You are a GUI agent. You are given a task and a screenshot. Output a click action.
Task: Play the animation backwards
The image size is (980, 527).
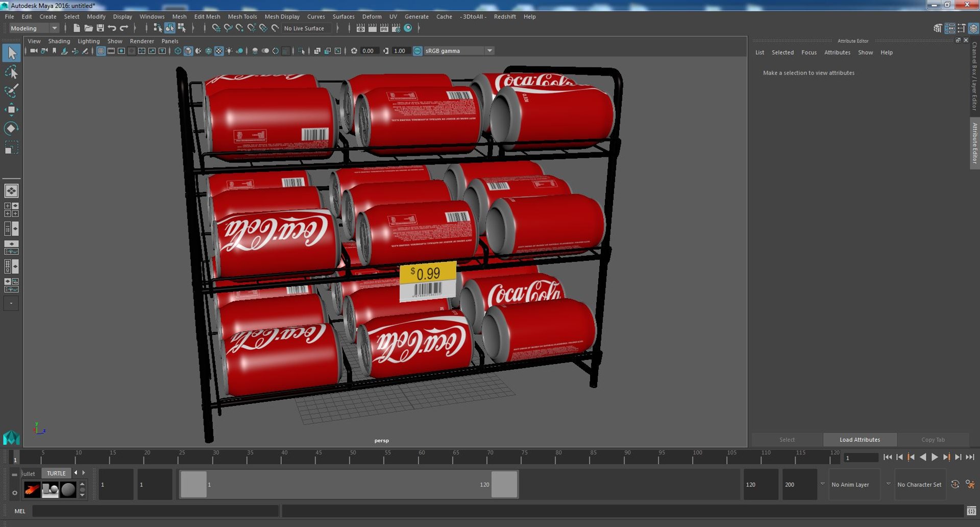923,457
